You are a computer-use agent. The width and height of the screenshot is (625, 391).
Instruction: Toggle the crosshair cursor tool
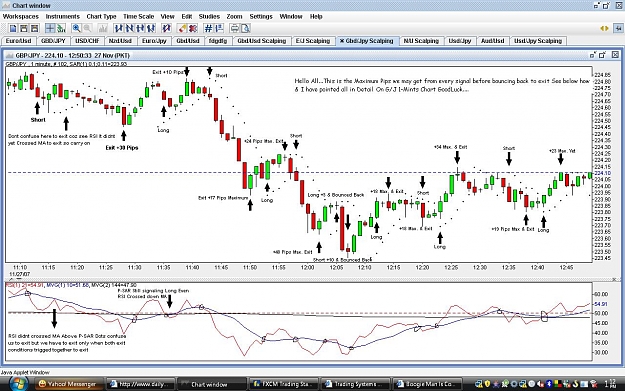click(x=50, y=28)
